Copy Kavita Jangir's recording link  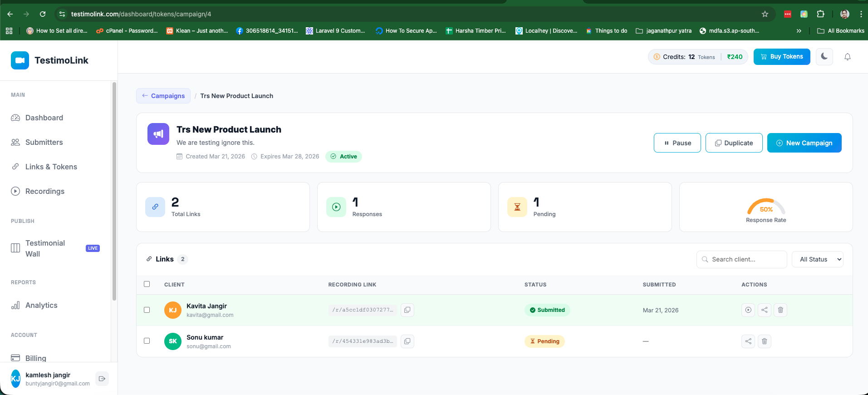(407, 310)
